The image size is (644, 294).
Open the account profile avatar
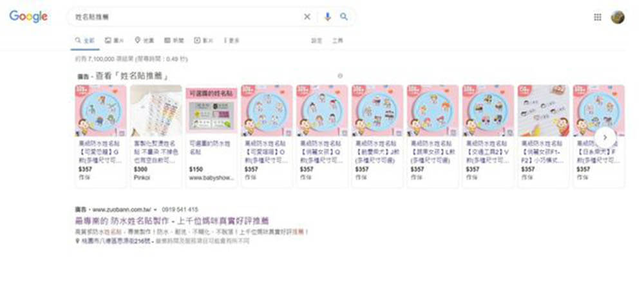[x=618, y=17]
